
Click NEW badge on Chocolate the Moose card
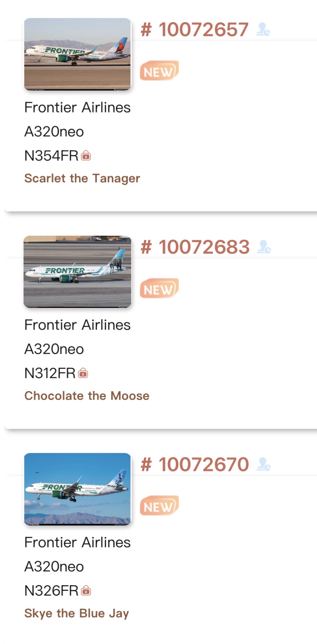pyautogui.click(x=159, y=288)
